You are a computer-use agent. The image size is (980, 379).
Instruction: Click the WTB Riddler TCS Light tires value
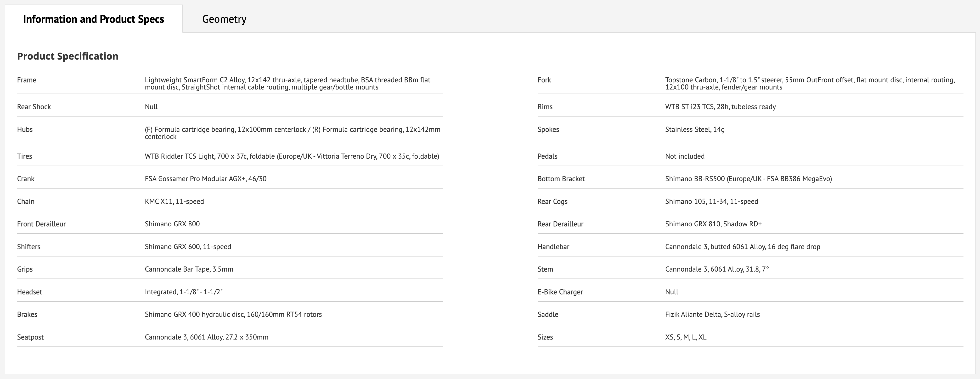pos(292,156)
